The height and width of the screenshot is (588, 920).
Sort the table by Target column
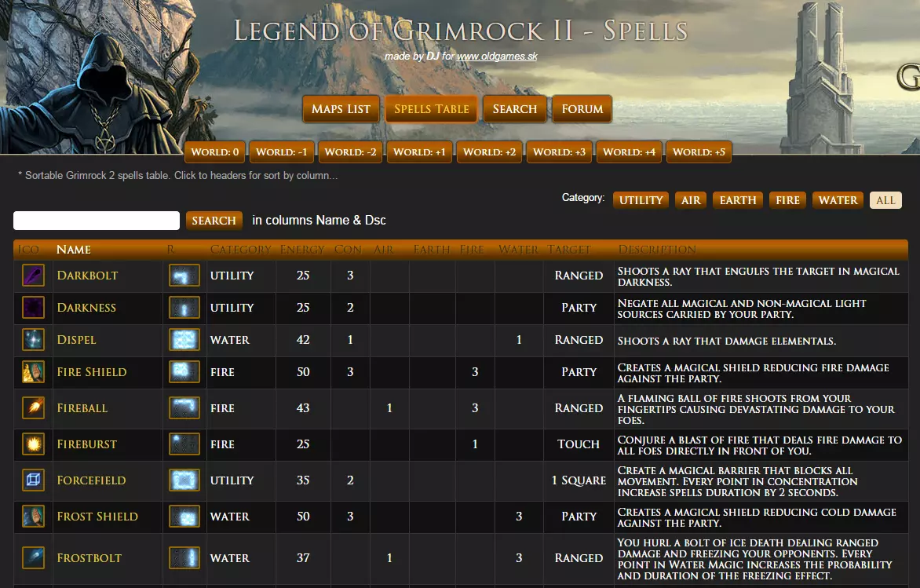click(x=568, y=250)
